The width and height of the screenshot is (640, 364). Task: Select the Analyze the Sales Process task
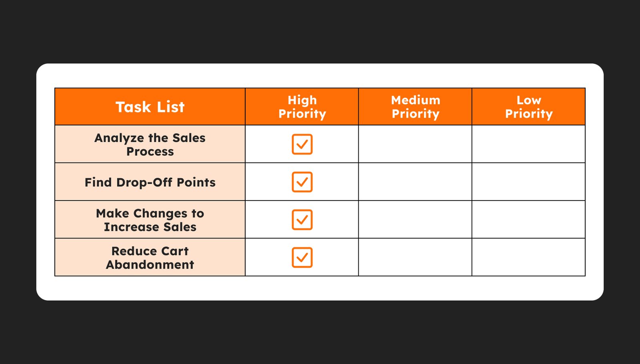coord(150,144)
